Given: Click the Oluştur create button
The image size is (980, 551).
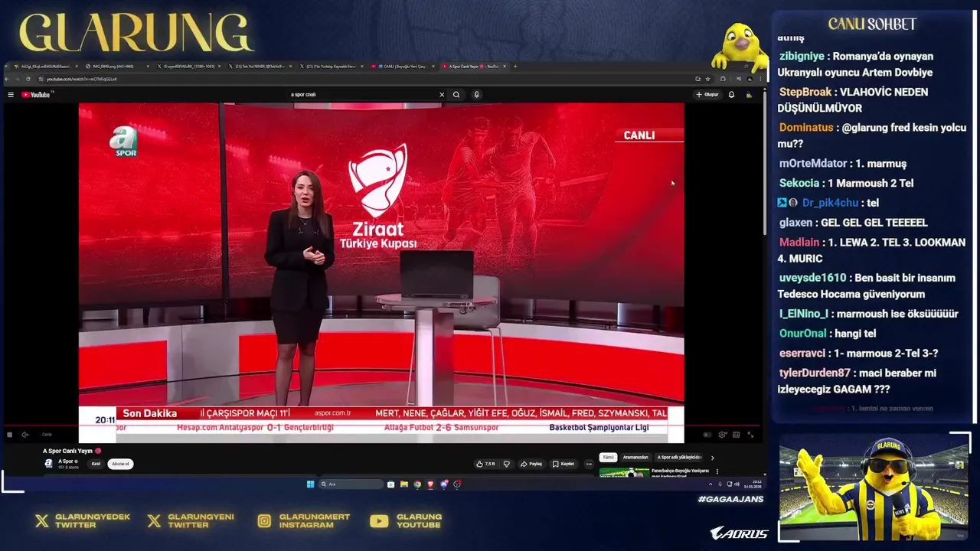Looking at the screenshot, I should (x=707, y=95).
